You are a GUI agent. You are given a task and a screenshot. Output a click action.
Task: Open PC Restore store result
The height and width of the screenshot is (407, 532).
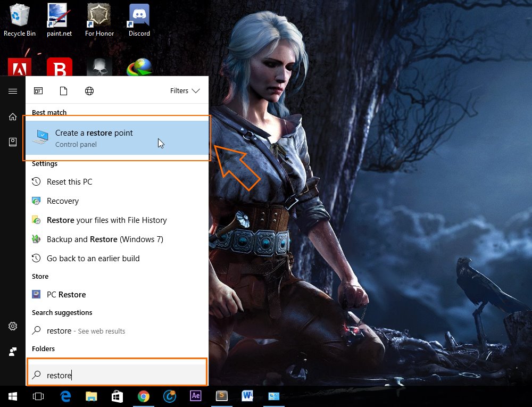117,294
